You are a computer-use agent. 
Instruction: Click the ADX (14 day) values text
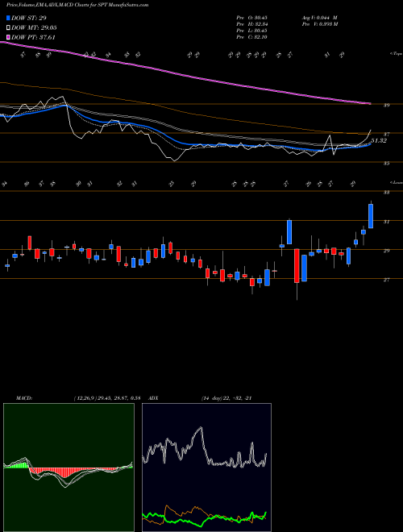point(226,398)
